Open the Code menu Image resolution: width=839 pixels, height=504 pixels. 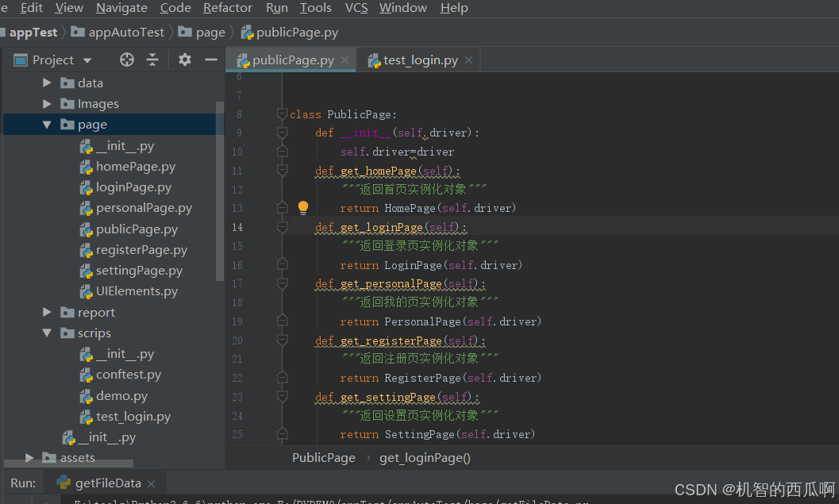point(175,8)
